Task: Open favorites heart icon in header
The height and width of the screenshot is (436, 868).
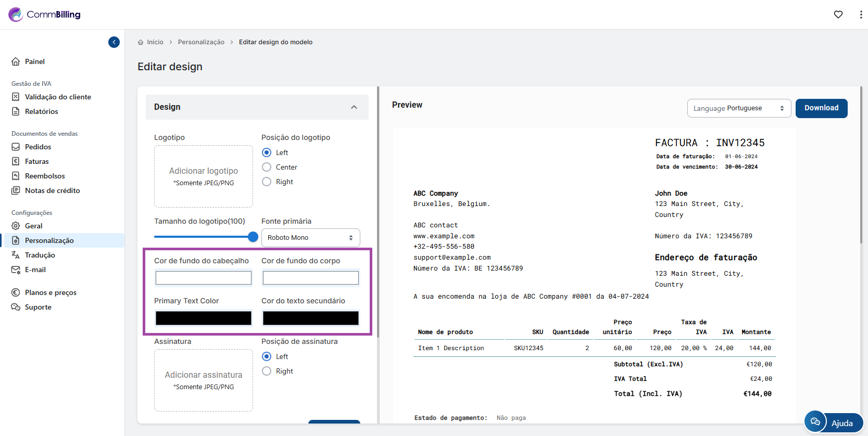Action: click(x=838, y=15)
